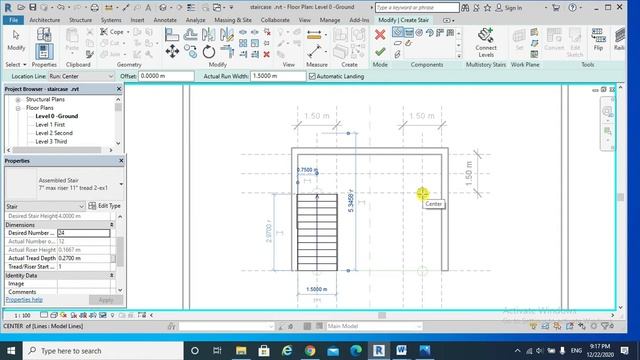The width and height of the screenshot is (640, 360).
Task: Toggle the Automatic Landing checkbox
Action: point(312,76)
